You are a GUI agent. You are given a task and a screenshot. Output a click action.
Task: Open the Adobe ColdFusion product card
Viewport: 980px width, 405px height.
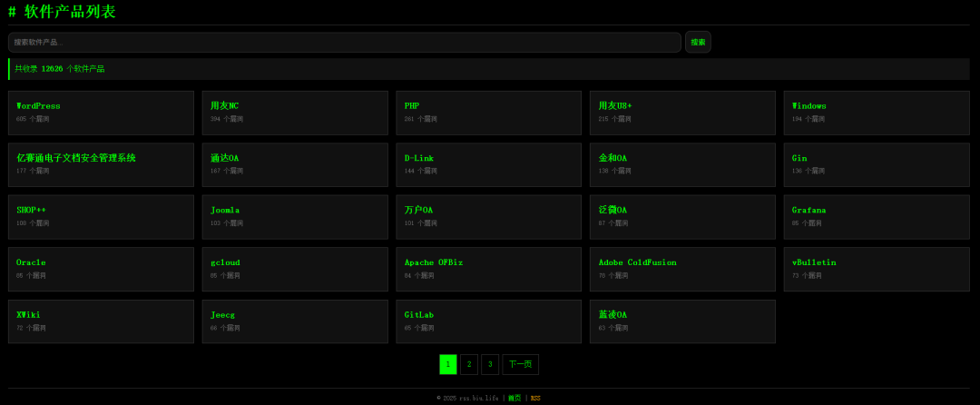[x=683, y=270]
